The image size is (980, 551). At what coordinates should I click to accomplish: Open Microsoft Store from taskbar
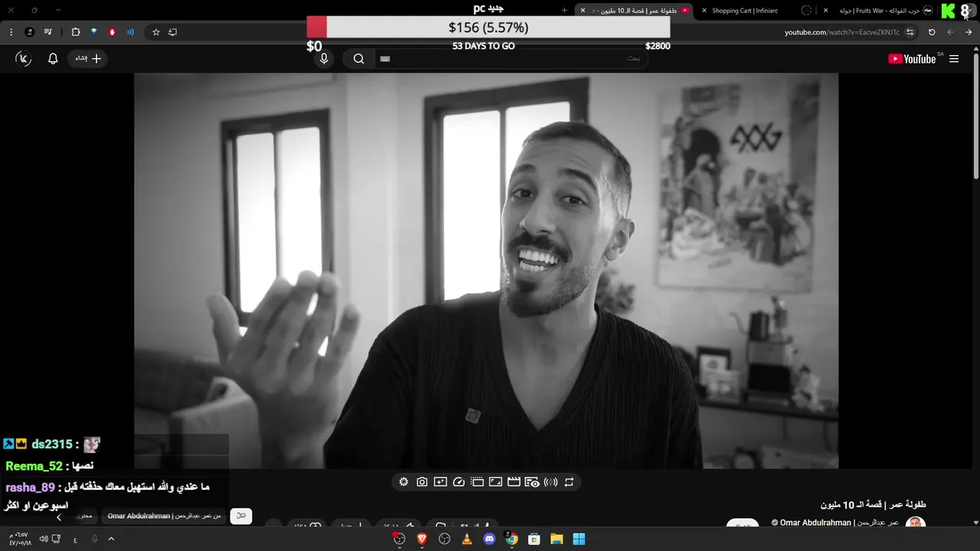[534, 539]
